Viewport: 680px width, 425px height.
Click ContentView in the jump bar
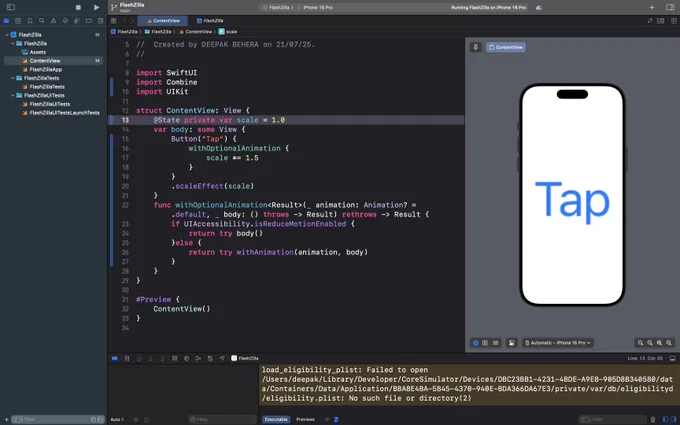[x=196, y=32]
